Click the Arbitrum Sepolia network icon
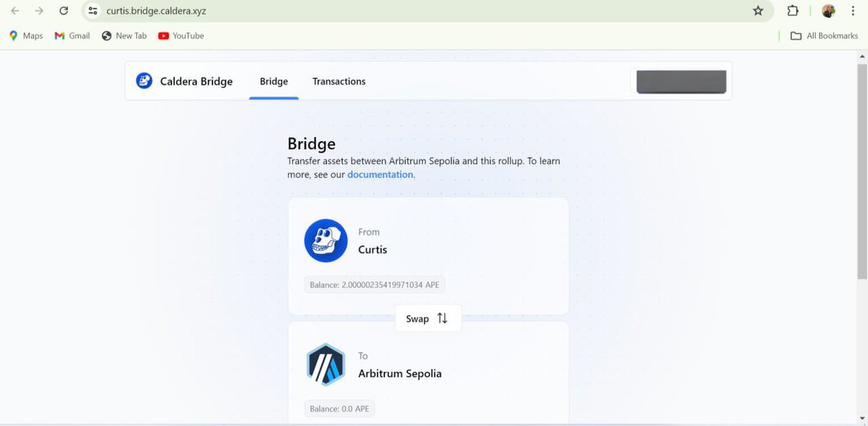Viewport: 868px width, 426px height. pyautogui.click(x=326, y=365)
